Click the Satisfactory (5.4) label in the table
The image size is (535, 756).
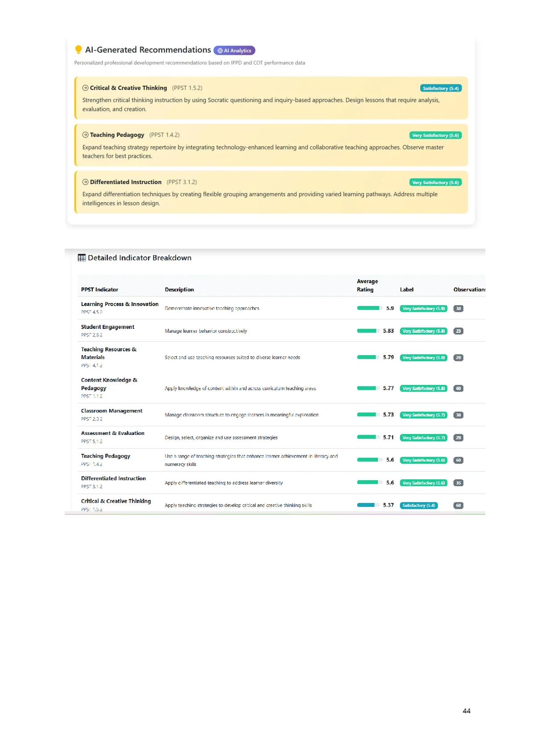point(419,506)
